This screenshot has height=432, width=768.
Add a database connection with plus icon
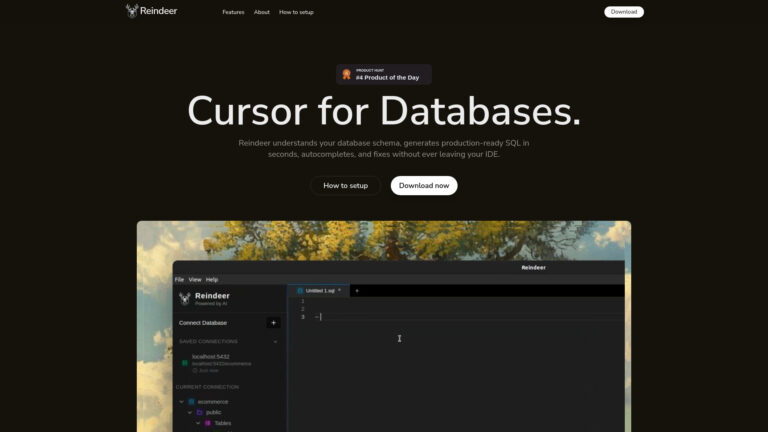coord(273,323)
